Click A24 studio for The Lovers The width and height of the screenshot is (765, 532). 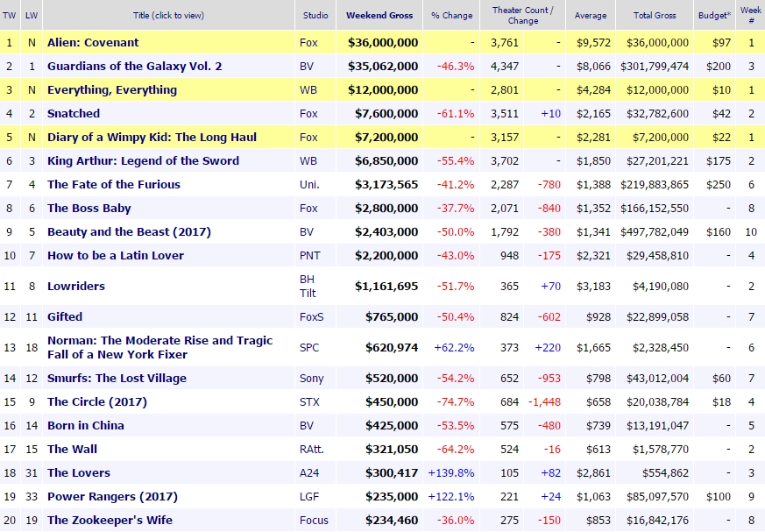[x=308, y=473]
